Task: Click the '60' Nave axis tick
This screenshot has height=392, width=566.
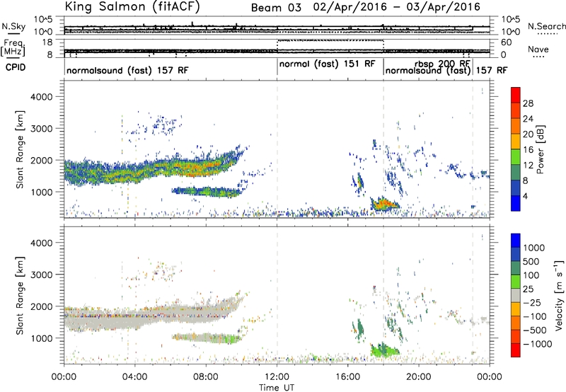Action: [x=507, y=42]
